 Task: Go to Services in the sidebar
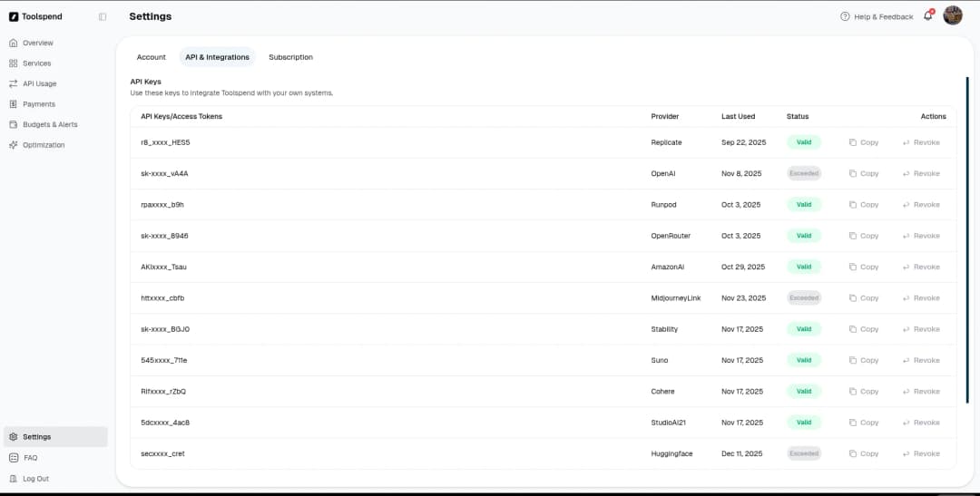[37, 63]
